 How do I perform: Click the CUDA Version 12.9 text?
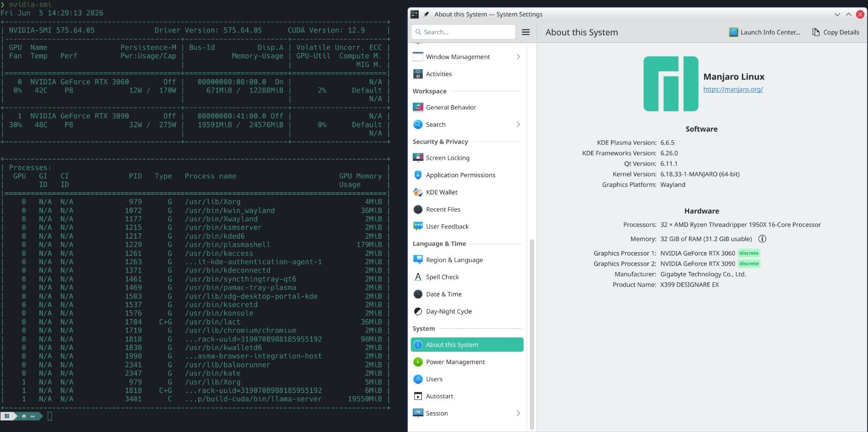pos(326,30)
